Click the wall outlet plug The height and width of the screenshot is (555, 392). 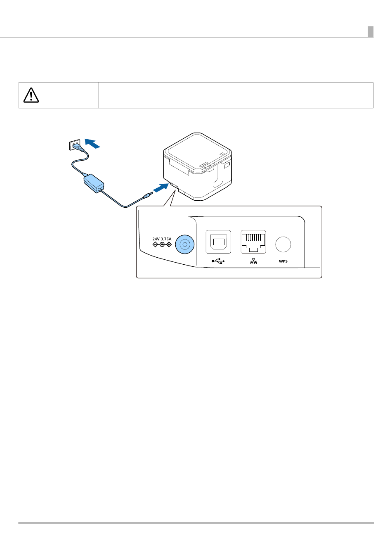point(76,145)
